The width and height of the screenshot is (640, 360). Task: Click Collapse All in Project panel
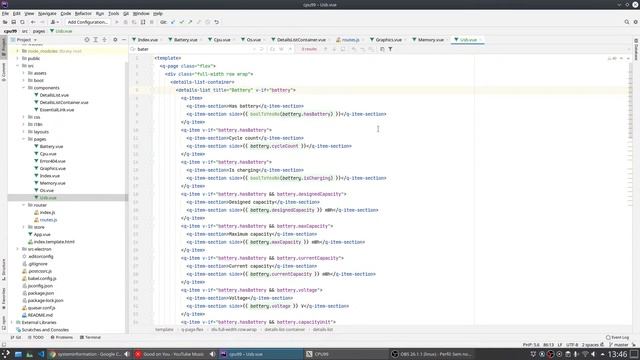tap(104, 40)
